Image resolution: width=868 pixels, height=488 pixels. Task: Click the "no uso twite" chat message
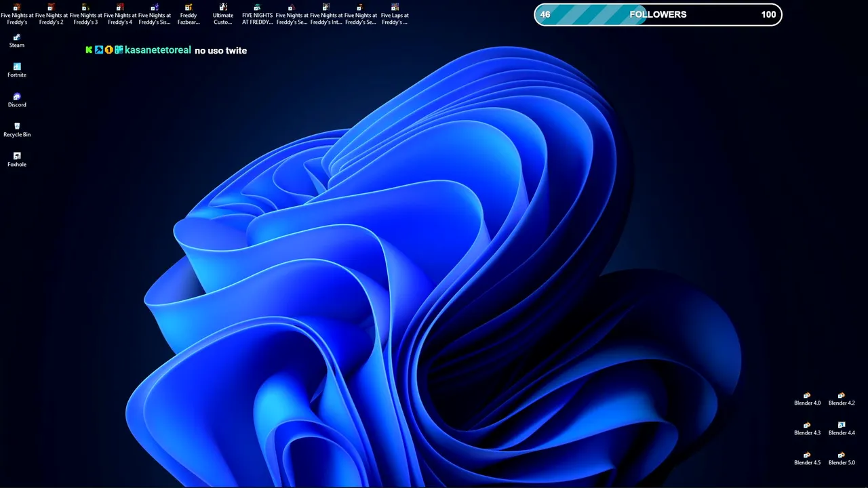pyautogui.click(x=220, y=51)
